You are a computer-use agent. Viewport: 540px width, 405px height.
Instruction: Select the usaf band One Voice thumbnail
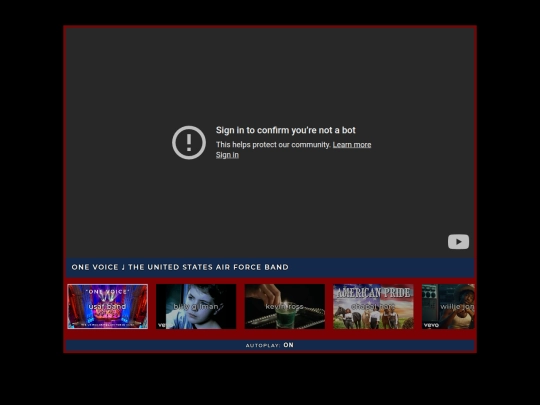click(107, 307)
